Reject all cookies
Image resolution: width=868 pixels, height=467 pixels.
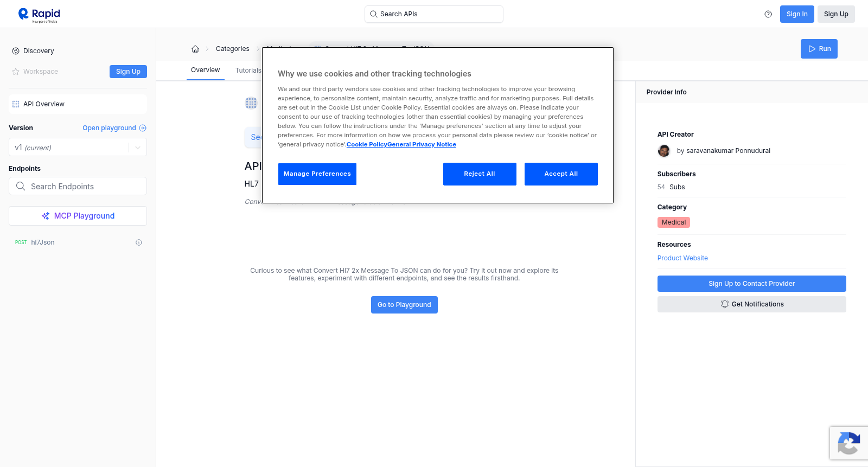(480, 174)
